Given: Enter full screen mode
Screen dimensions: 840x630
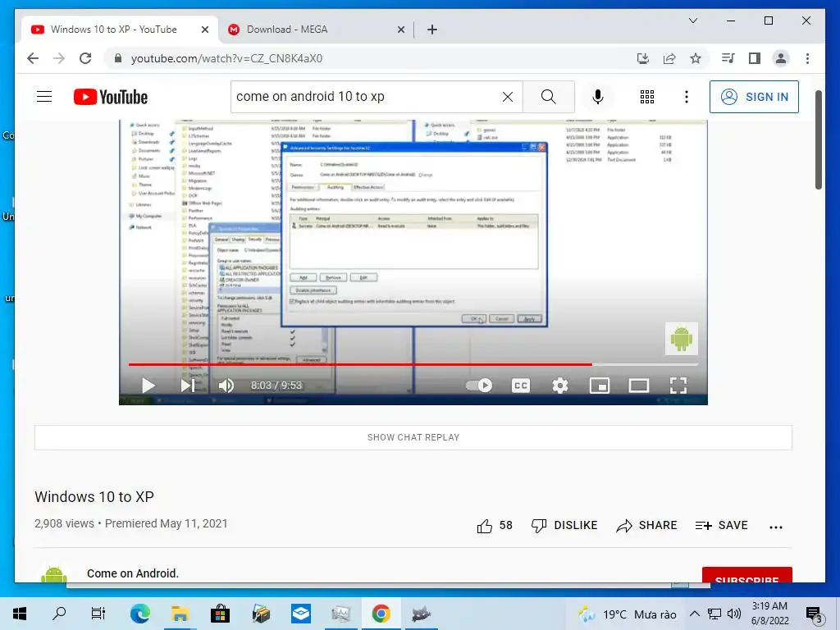Looking at the screenshot, I should coord(678,386).
